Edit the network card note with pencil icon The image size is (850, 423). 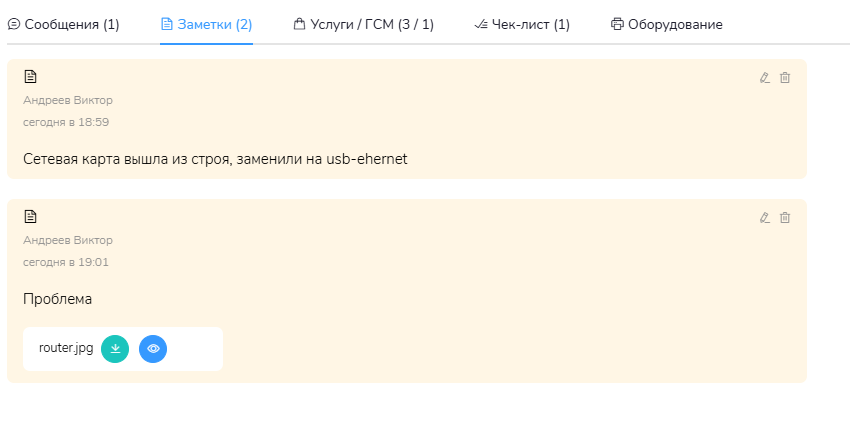pyautogui.click(x=765, y=78)
